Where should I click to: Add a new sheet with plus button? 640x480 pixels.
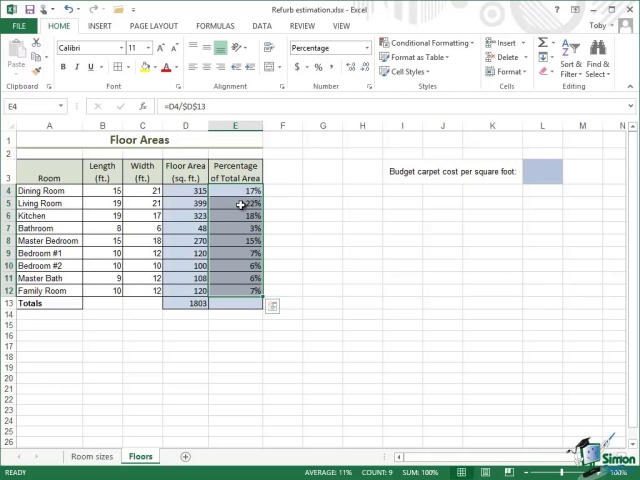[x=185, y=457]
